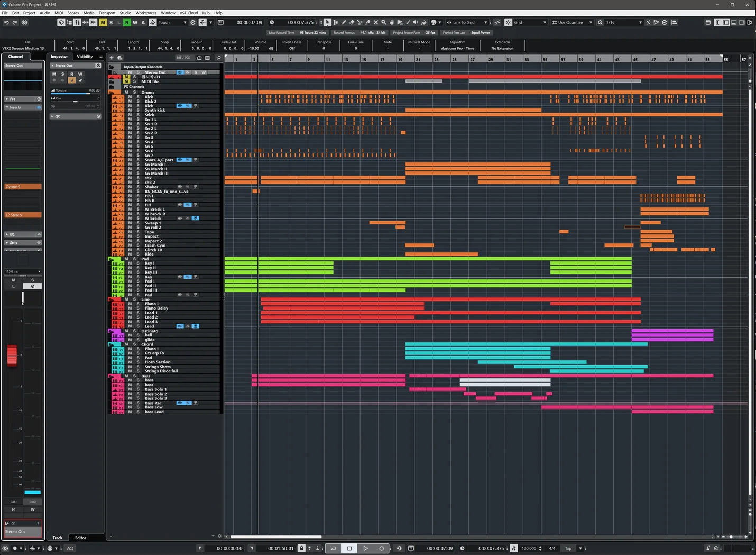This screenshot has height=555, width=756.
Task: Open the track list search icon
Action: tap(218, 58)
